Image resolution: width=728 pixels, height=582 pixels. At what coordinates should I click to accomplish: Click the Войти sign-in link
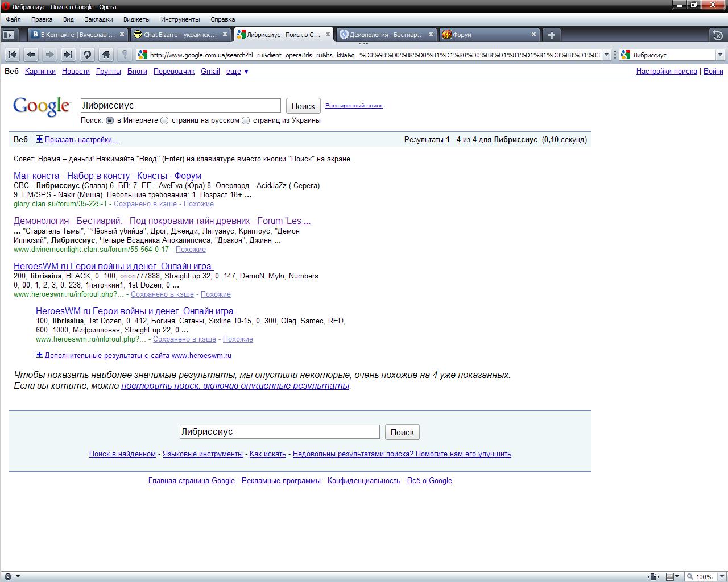click(x=713, y=72)
